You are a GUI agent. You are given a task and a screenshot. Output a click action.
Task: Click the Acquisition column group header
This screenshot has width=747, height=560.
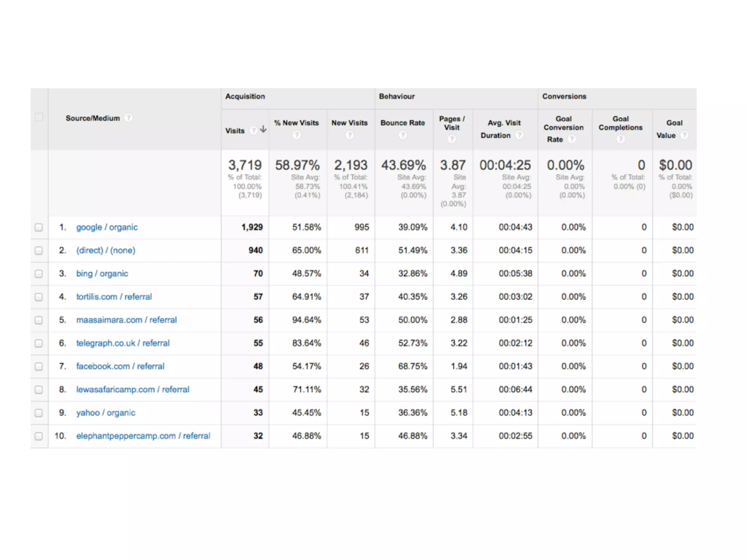(245, 97)
